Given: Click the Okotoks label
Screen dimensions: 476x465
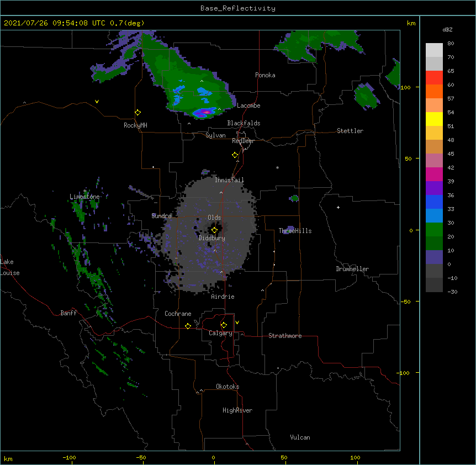Looking at the screenshot, I should [x=228, y=387].
